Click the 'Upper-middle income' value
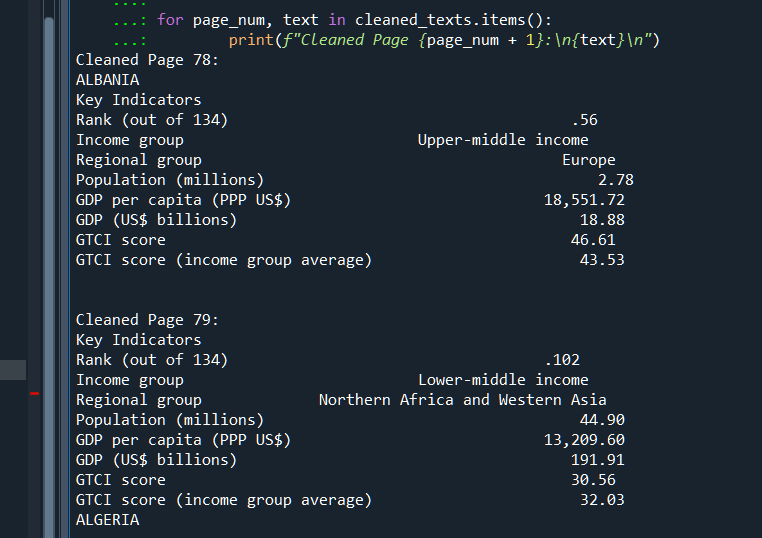Screen dimensions: 762x538 point(503,140)
